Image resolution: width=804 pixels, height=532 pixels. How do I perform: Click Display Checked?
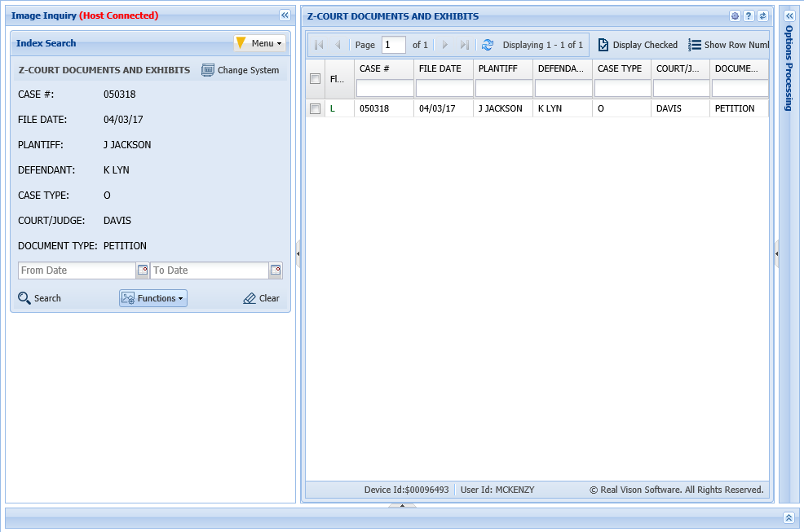(x=638, y=45)
